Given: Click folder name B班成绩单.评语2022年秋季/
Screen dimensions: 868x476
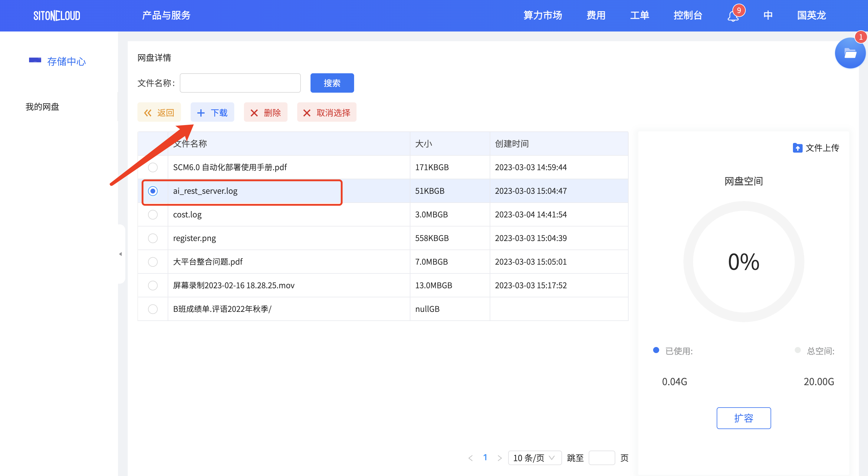Looking at the screenshot, I should [222, 309].
